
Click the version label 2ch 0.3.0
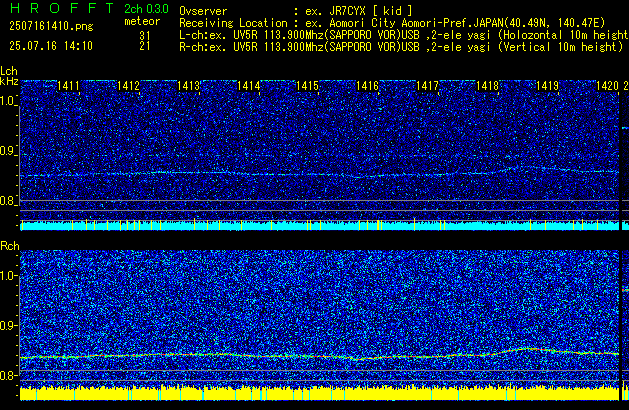pyautogui.click(x=146, y=9)
